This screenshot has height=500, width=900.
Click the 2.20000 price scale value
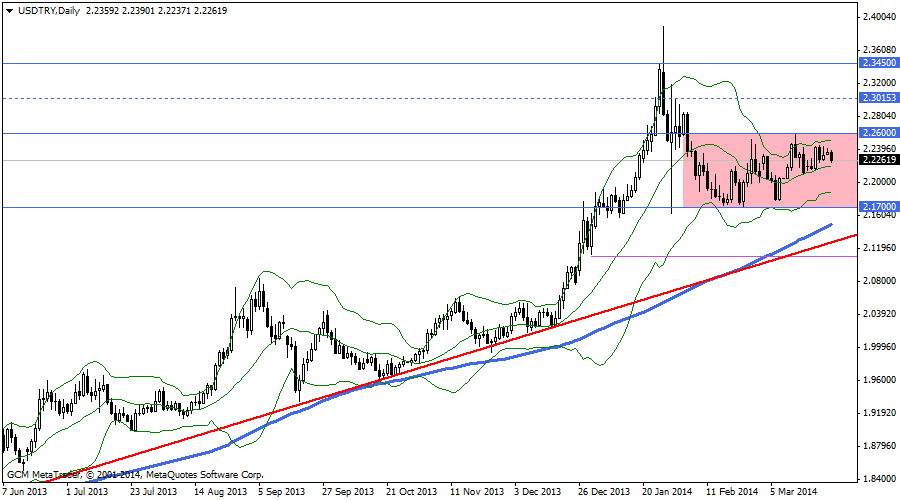point(879,182)
